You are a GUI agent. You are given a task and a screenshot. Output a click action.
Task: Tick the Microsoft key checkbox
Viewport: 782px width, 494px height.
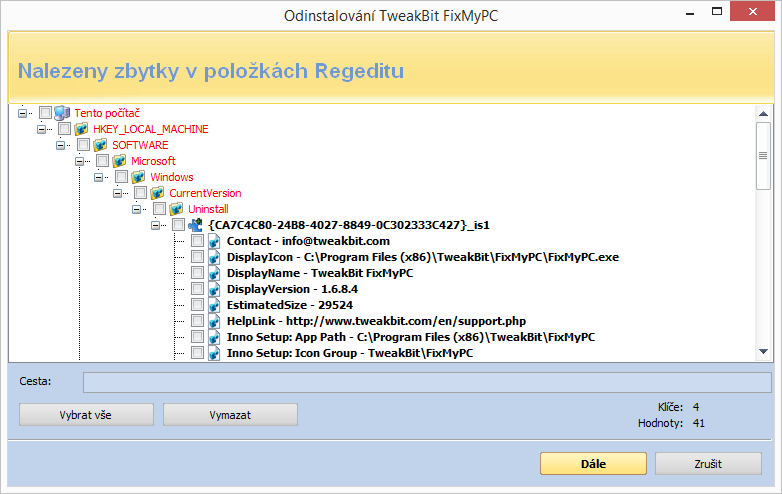[x=102, y=161]
